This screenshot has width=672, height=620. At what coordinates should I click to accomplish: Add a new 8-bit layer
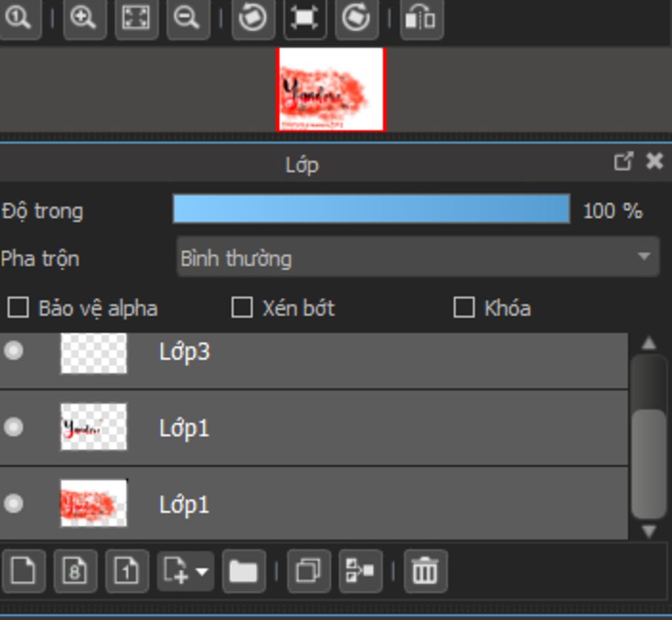click(x=75, y=571)
